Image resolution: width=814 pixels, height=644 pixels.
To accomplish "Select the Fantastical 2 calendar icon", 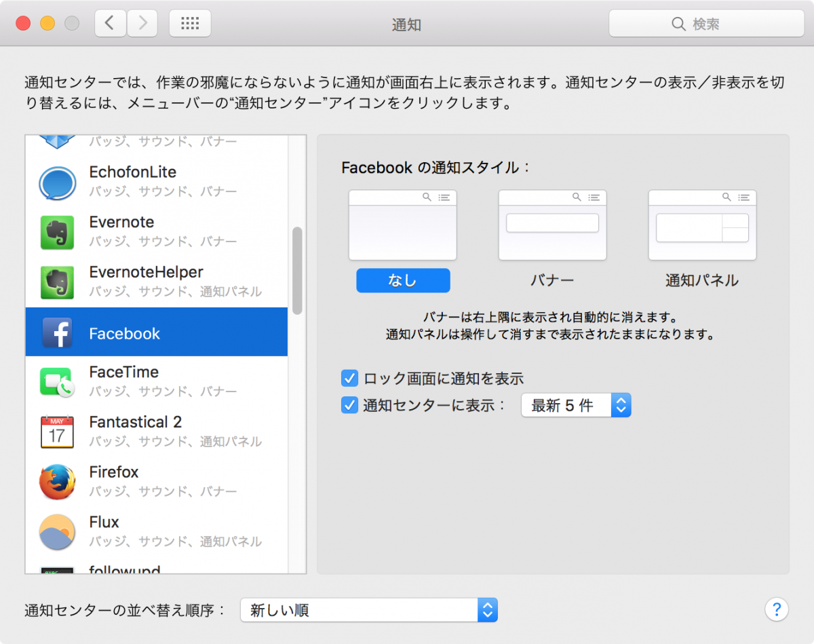I will 57,432.
